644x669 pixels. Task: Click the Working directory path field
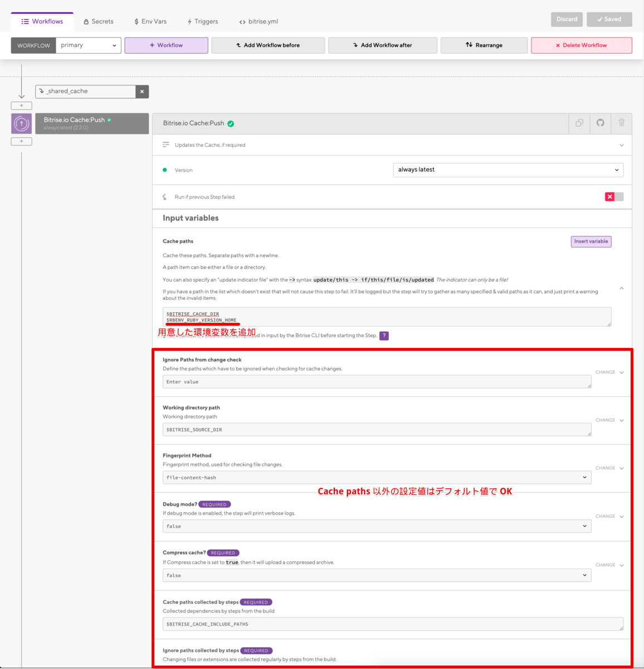tap(377, 430)
